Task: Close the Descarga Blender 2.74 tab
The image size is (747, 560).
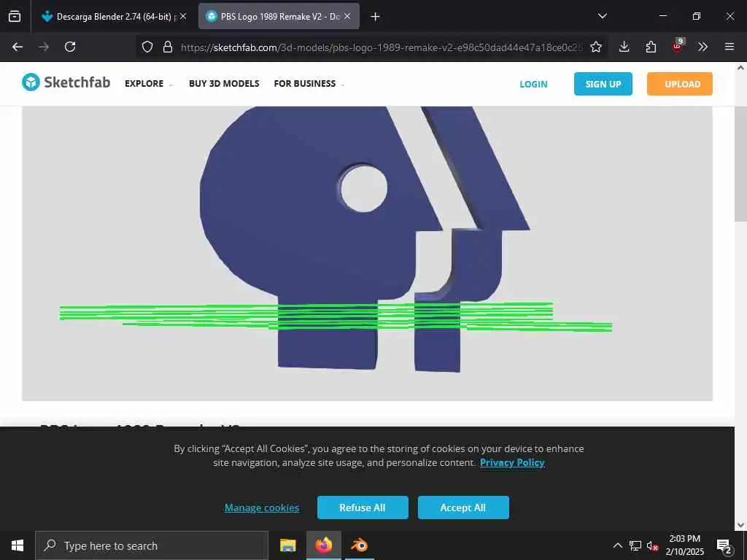Action: point(183,16)
